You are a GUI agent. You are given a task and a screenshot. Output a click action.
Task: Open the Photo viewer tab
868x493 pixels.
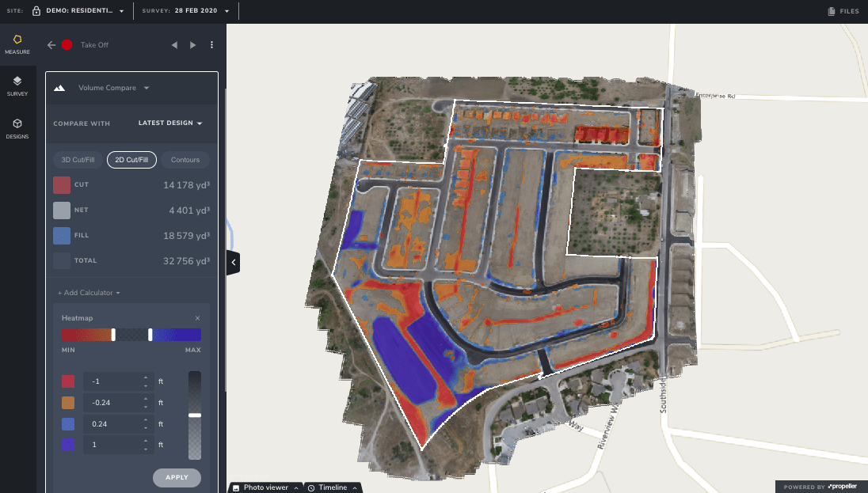pyautogui.click(x=265, y=487)
